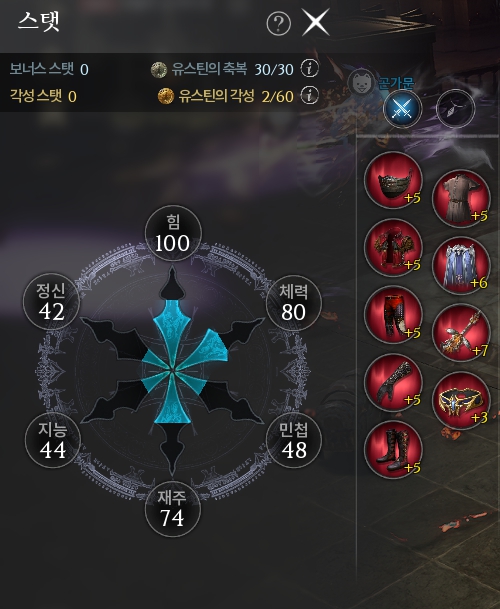The image size is (500, 609).
Task: Select the +7 weapon slot
Action: [x=462, y=333]
